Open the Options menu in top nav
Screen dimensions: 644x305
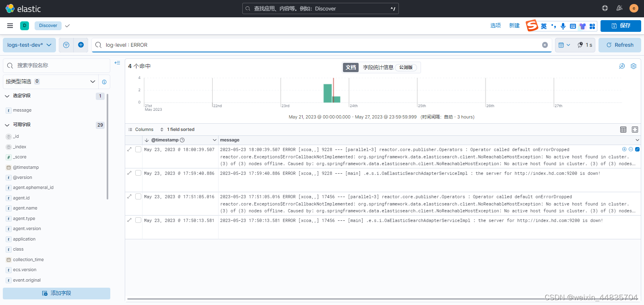(495, 25)
